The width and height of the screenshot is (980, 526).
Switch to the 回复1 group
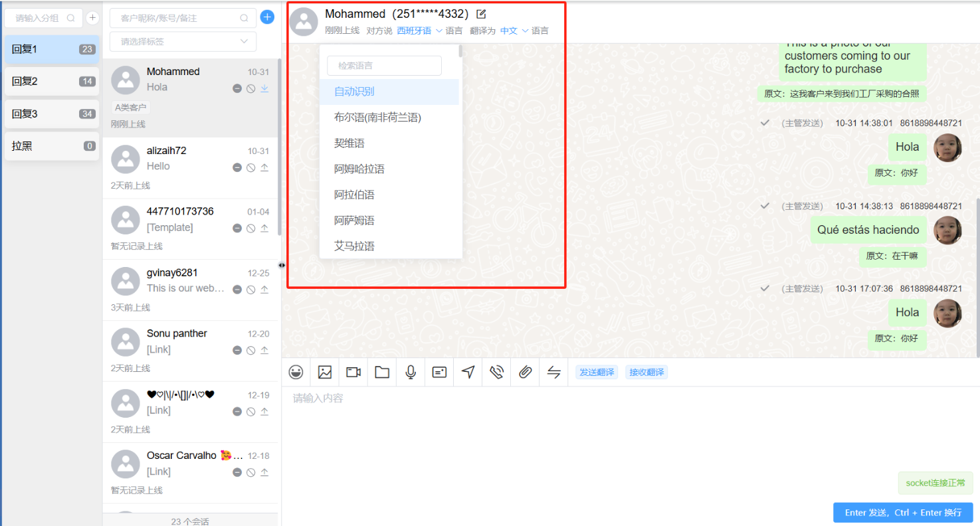click(x=52, y=49)
